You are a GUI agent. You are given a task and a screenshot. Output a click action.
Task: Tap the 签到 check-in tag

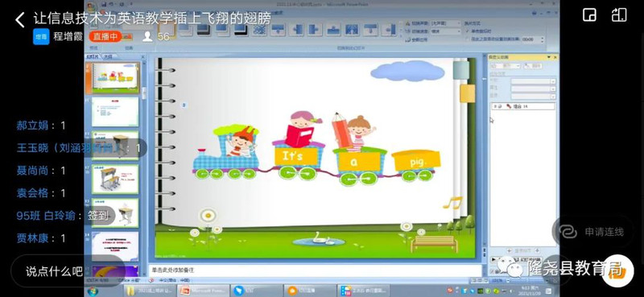(x=98, y=215)
